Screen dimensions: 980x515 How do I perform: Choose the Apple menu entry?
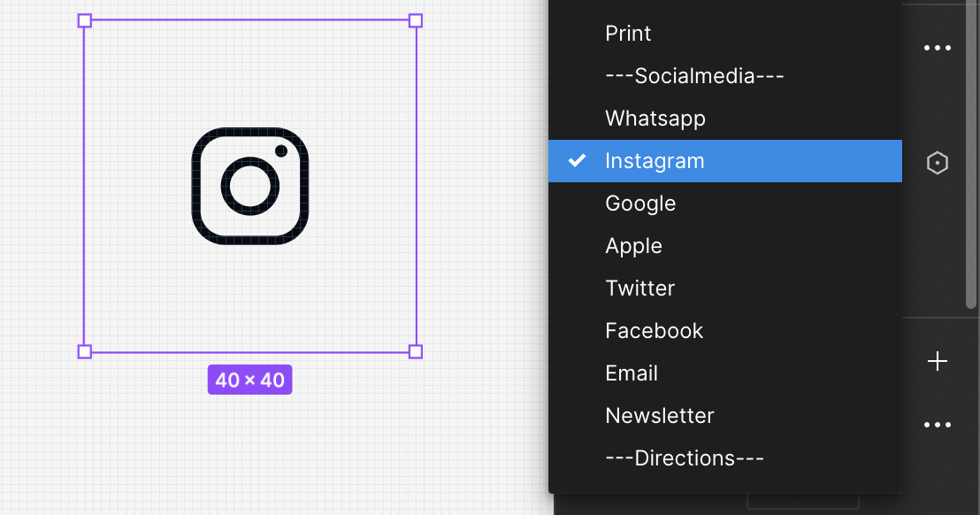(x=725, y=246)
